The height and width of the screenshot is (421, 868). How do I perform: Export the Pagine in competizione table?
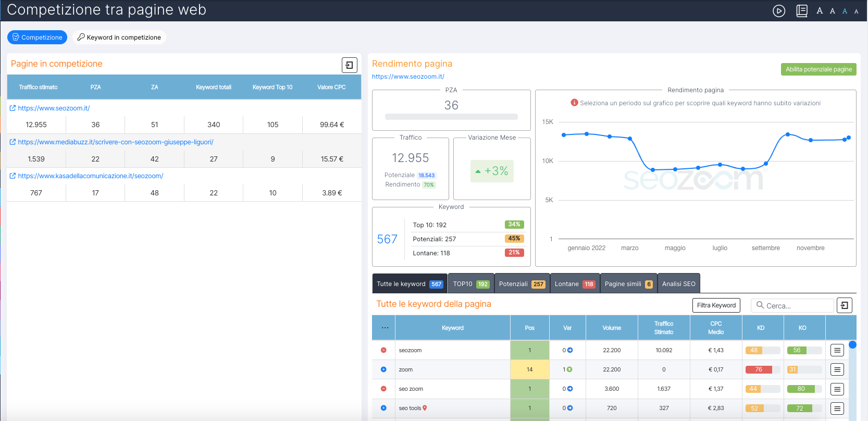coord(349,65)
